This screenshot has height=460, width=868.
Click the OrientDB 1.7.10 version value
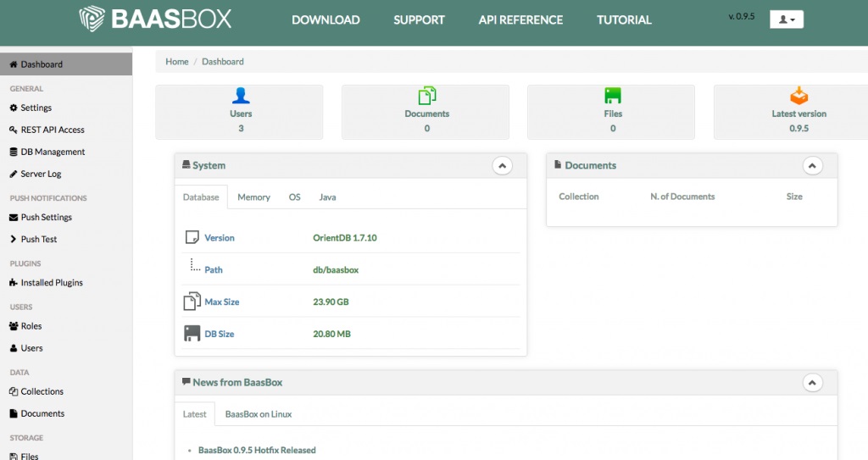tap(345, 237)
